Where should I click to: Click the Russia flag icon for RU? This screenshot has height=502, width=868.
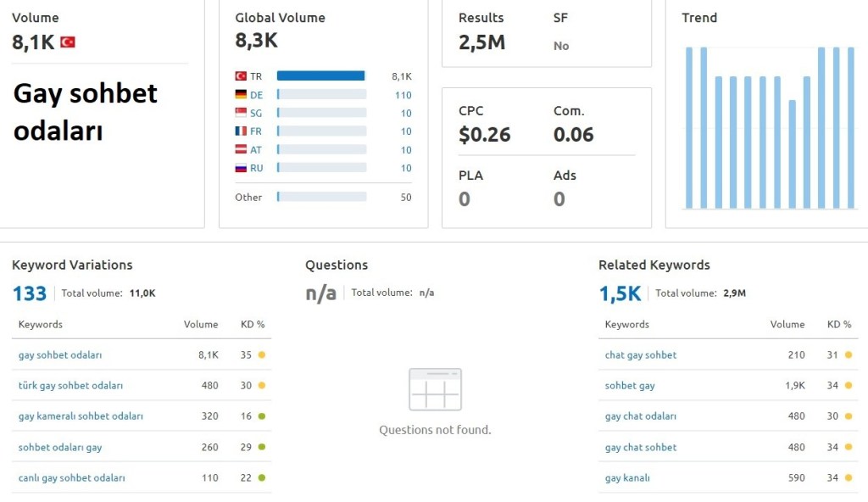tap(241, 168)
